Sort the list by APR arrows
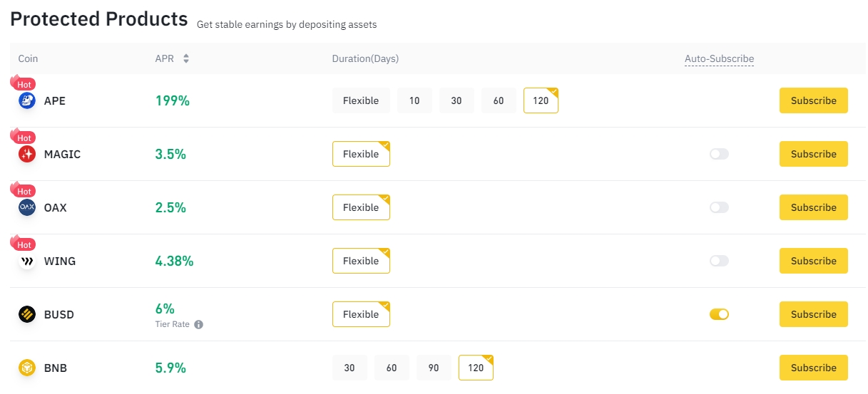This screenshot has width=868, height=394. (186, 58)
